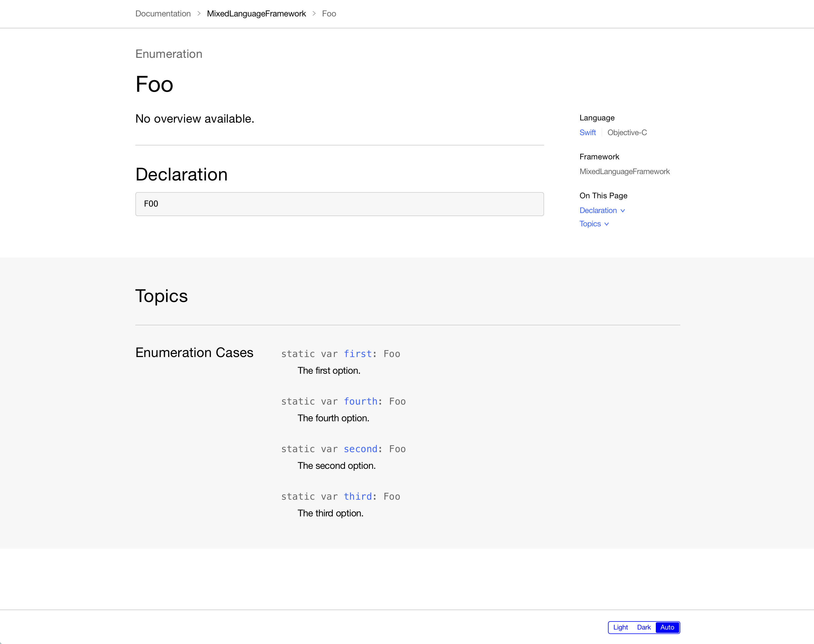The height and width of the screenshot is (644, 814).
Task: Click the Topics section heading
Action: click(161, 296)
